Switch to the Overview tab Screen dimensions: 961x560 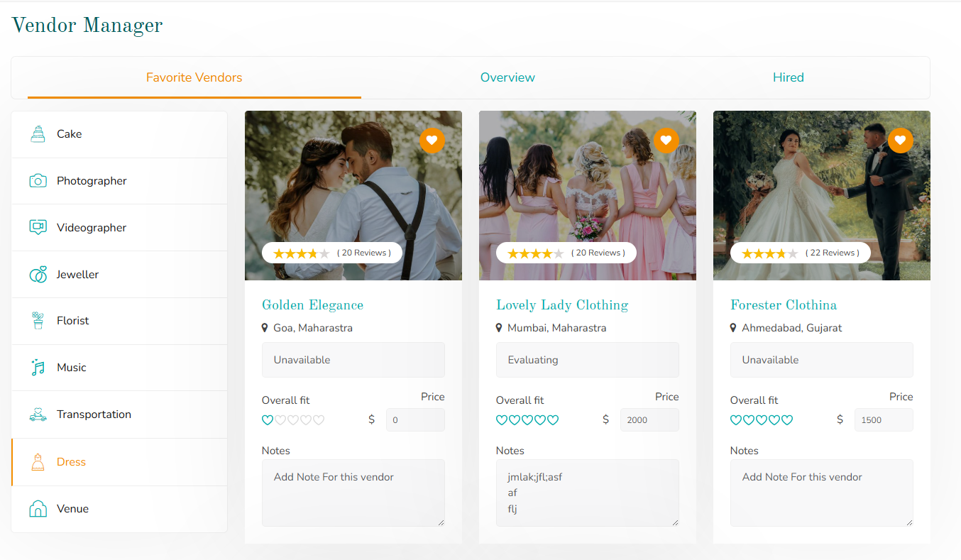507,77
